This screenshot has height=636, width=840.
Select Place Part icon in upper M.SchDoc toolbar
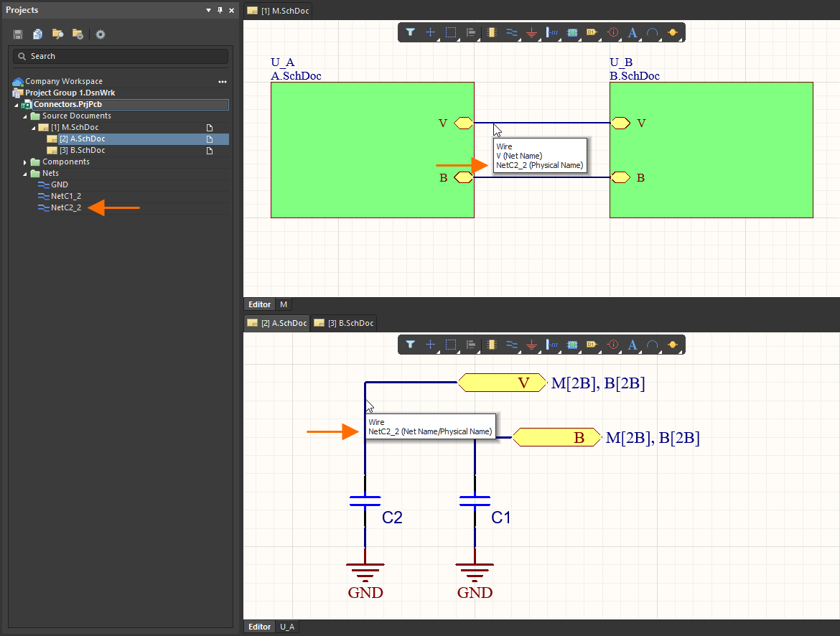pyautogui.click(x=491, y=32)
